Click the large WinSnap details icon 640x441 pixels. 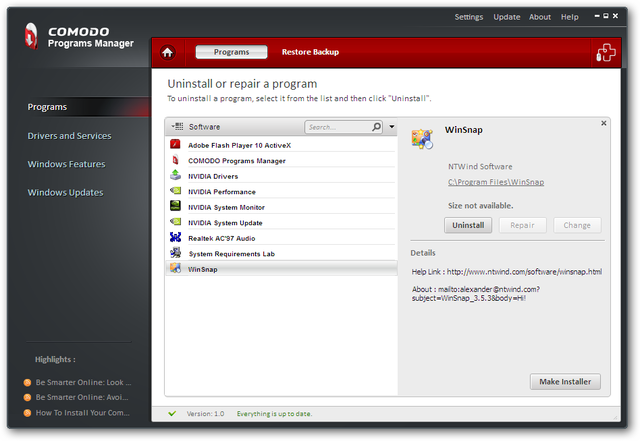click(422, 139)
